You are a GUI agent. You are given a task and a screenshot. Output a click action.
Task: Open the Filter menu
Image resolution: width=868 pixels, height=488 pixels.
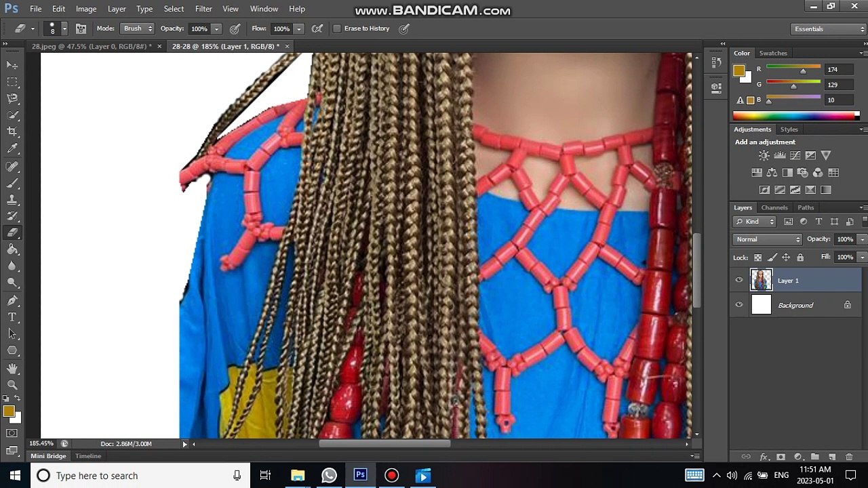point(203,9)
